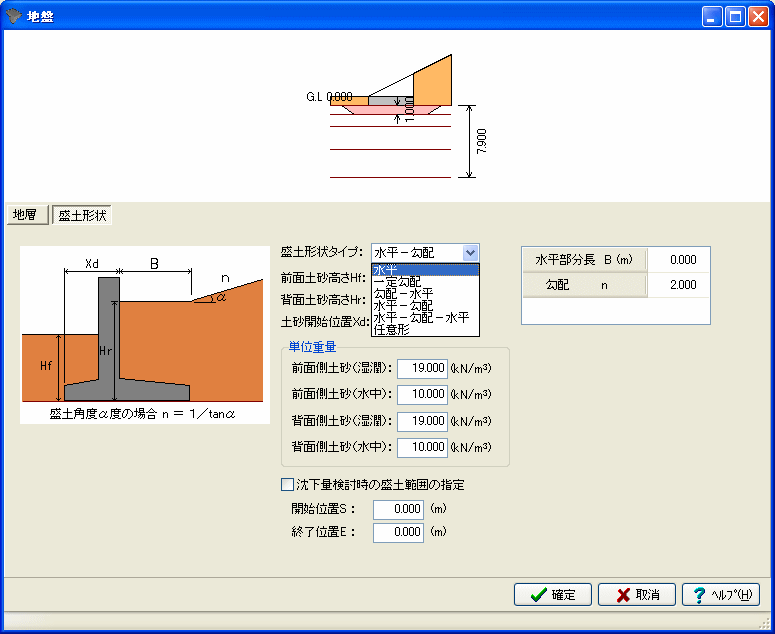This screenshot has width=775, height=634.
Task: Choose 水平－勾配 in the open list
Action: [x=426, y=305]
